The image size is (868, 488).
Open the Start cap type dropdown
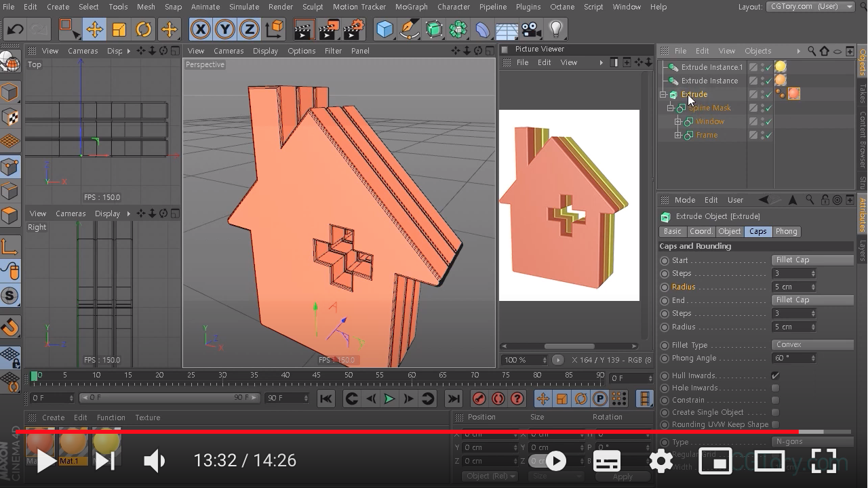[x=812, y=260]
